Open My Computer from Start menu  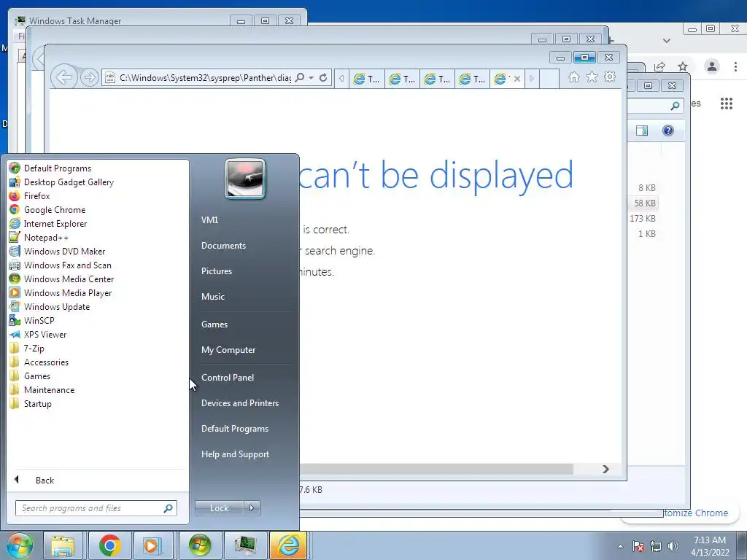[x=228, y=349]
